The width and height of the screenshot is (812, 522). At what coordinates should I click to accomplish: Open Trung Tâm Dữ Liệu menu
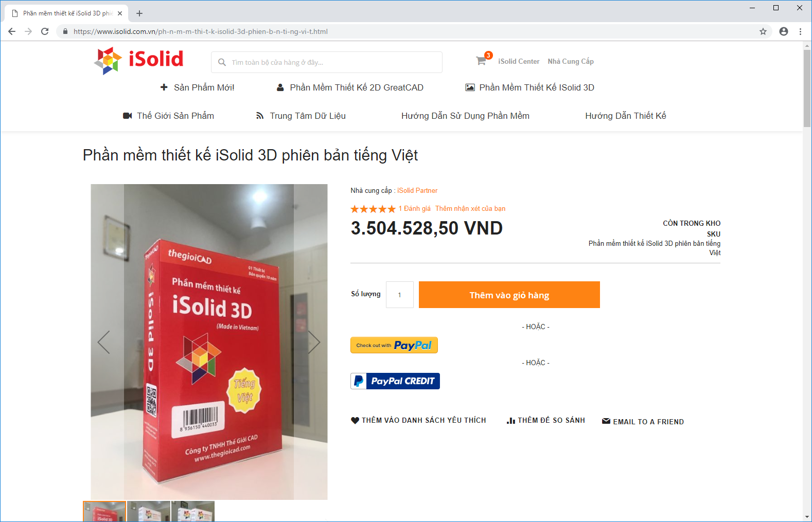301,116
